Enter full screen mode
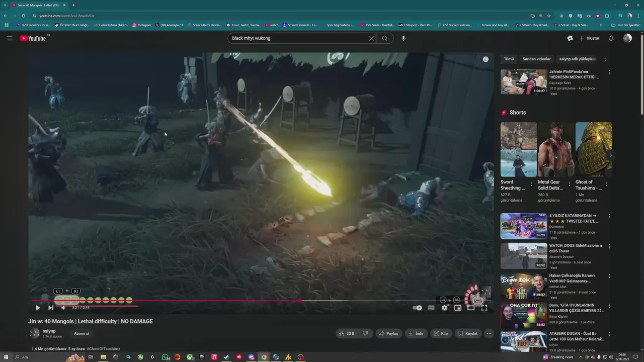Viewport: 644px width, 362px height. (x=484, y=308)
